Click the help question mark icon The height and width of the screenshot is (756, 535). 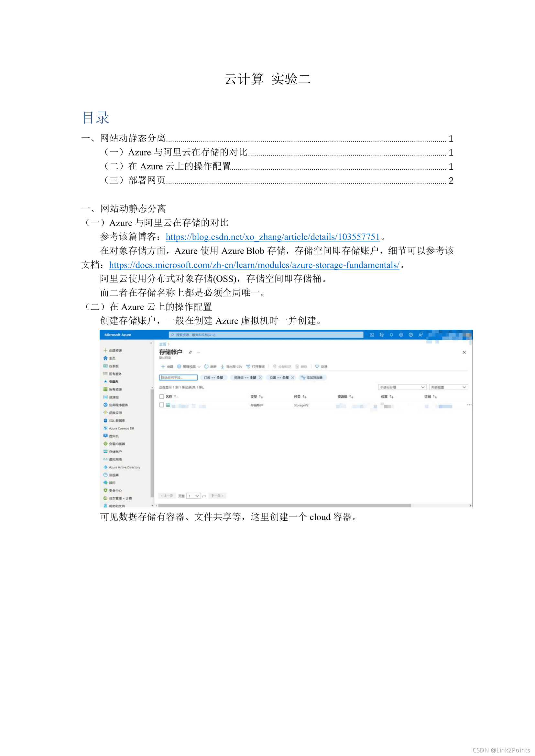pos(411,335)
